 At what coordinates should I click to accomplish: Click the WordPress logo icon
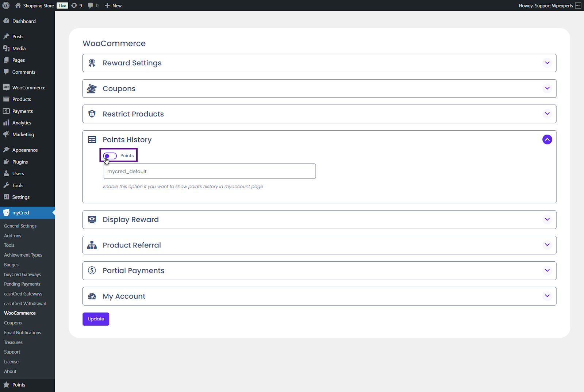6,5
